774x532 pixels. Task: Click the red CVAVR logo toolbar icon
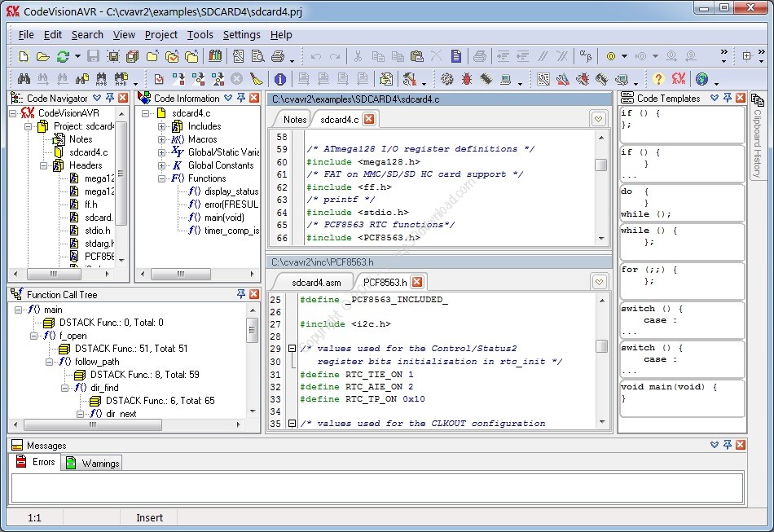[679, 79]
